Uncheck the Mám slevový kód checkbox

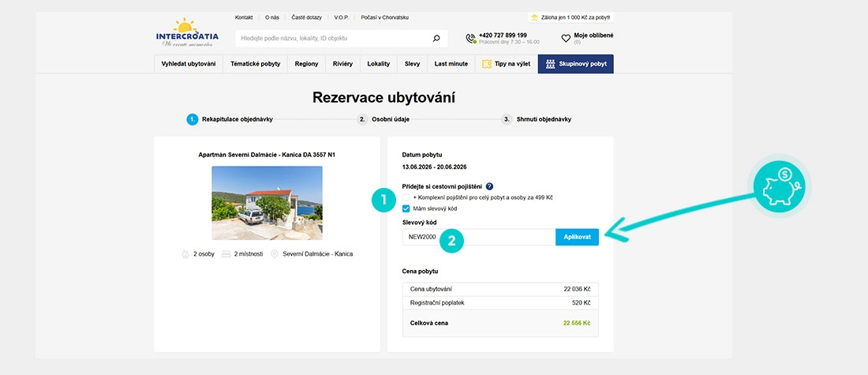tap(406, 209)
